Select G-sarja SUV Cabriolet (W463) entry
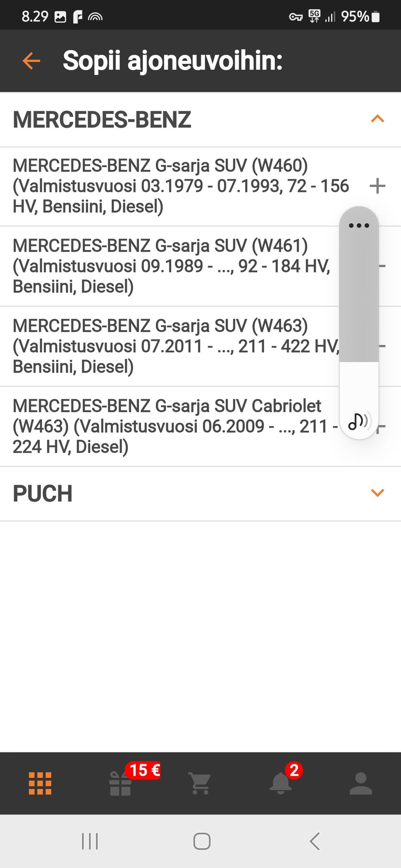 pyautogui.click(x=171, y=426)
